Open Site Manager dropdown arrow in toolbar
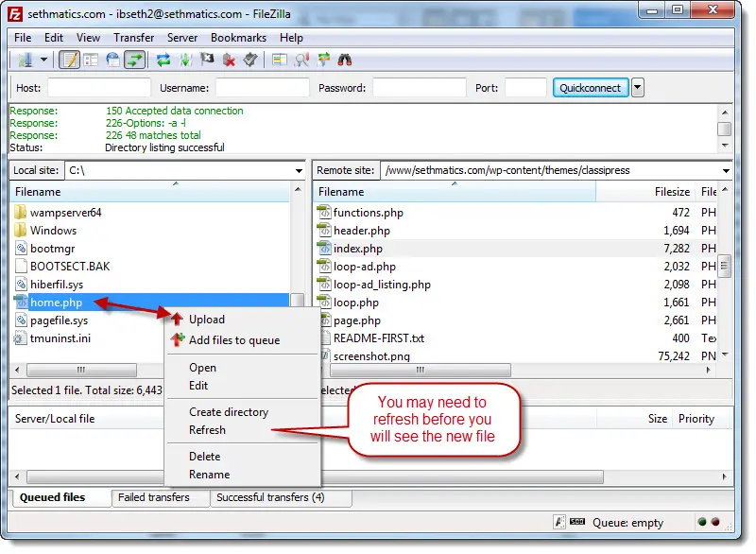The image size is (756, 554). point(43,60)
